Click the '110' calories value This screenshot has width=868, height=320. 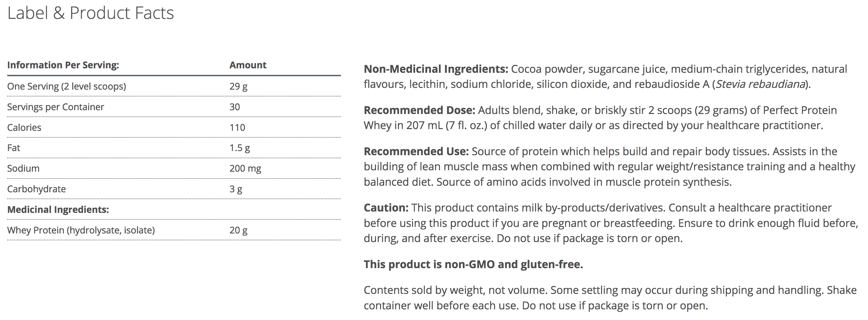[237, 127]
